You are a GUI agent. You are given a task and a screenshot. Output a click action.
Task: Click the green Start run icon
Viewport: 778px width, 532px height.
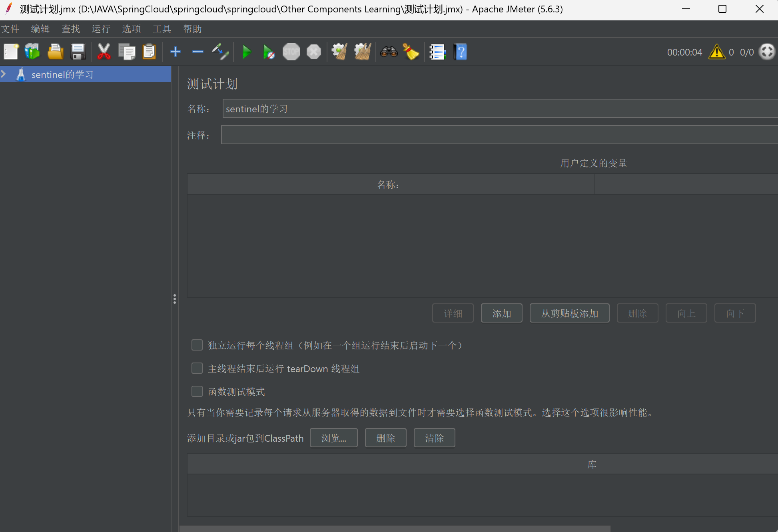[x=247, y=52]
